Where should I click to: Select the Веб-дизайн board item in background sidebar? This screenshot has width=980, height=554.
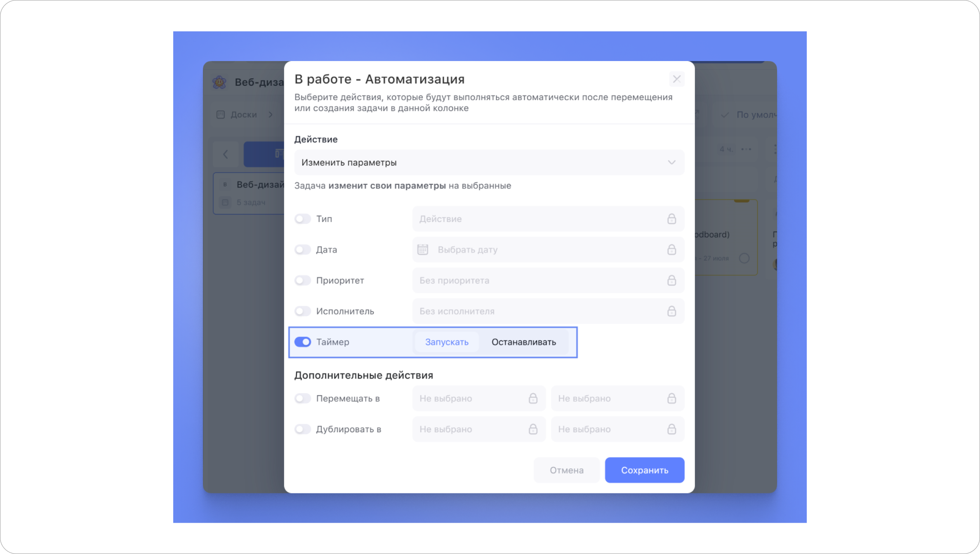click(x=249, y=193)
